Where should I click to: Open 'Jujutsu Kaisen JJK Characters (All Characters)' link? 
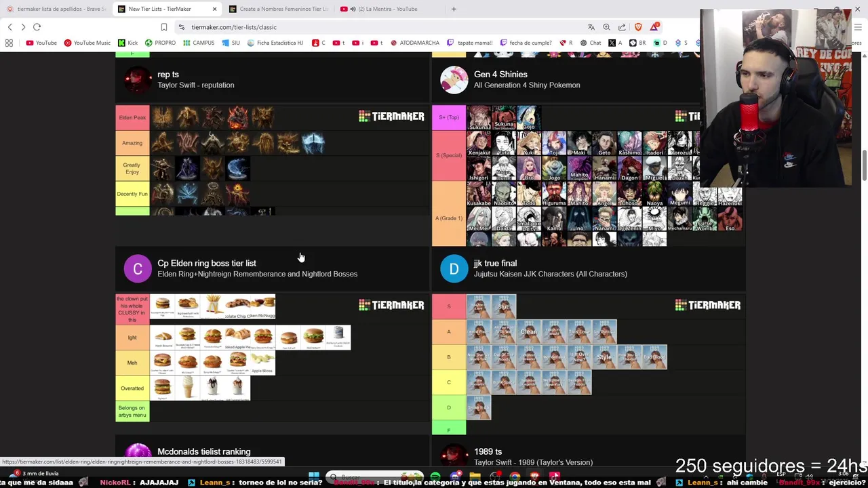551,274
